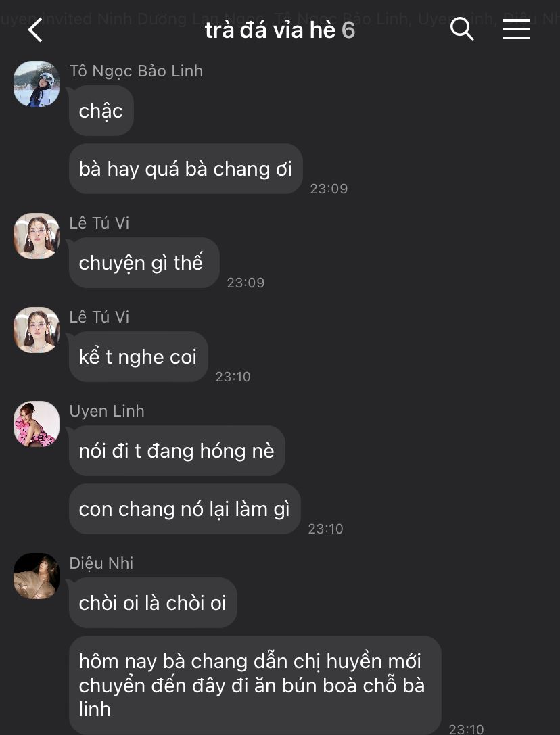560x735 pixels.
Task: Select the 'chòi oi là chòi oi' message
Action: 152,603
